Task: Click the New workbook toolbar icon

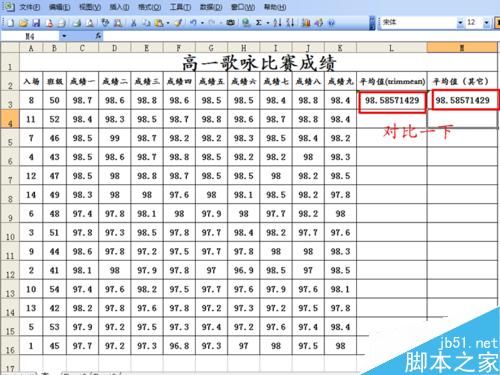Action: pyautogui.click(x=11, y=23)
